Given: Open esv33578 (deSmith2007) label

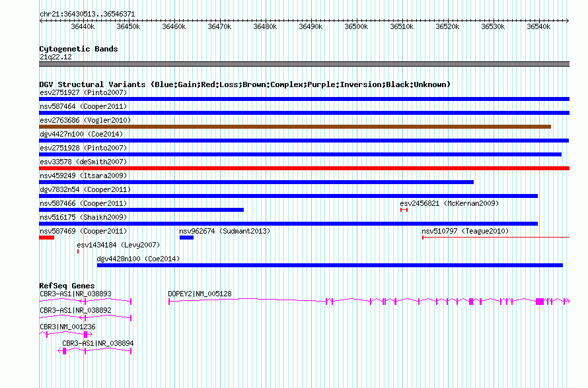Looking at the screenshot, I should tap(83, 162).
